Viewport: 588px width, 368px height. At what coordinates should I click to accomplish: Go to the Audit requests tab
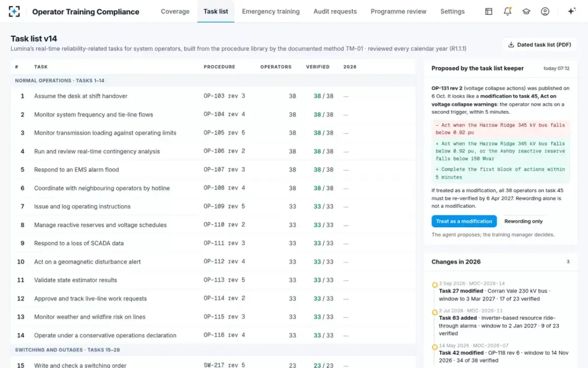[x=335, y=11]
